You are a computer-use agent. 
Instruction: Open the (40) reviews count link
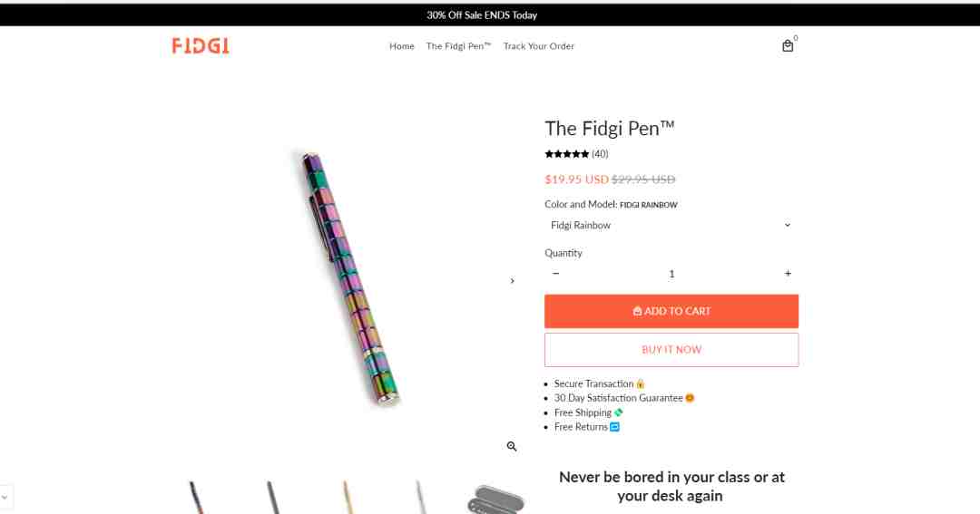pos(600,153)
